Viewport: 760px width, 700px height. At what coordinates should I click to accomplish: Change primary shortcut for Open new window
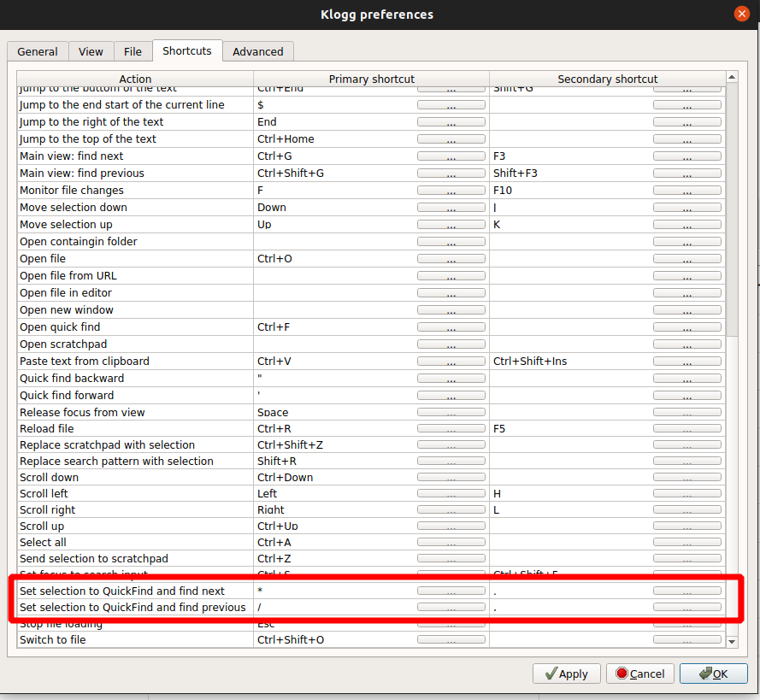click(451, 309)
